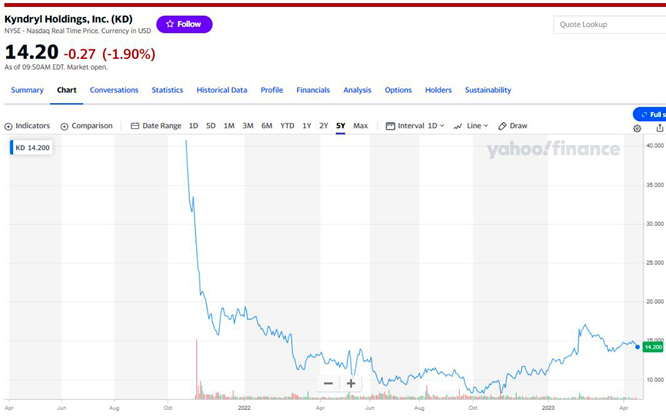Click the 2022 time axis label

tap(244, 408)
